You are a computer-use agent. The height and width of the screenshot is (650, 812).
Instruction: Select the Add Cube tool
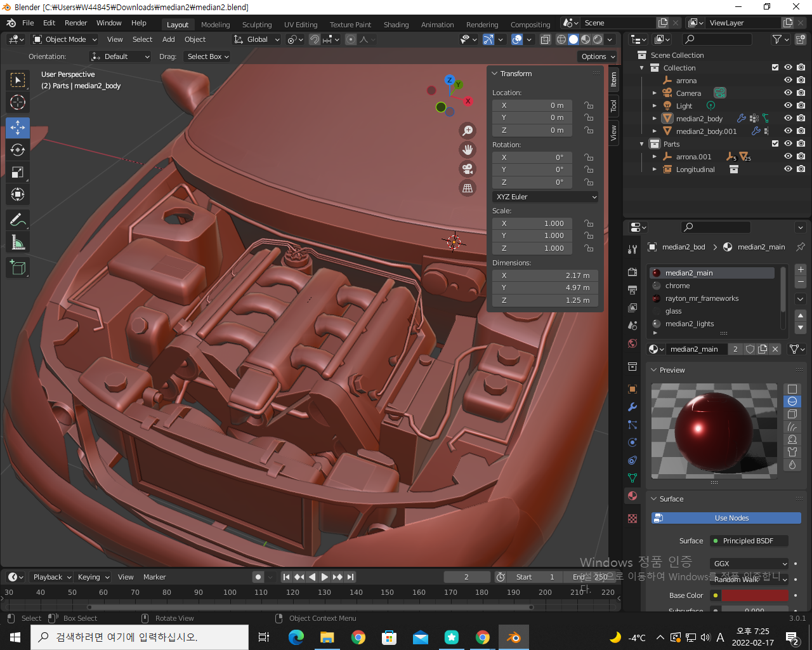18,267
